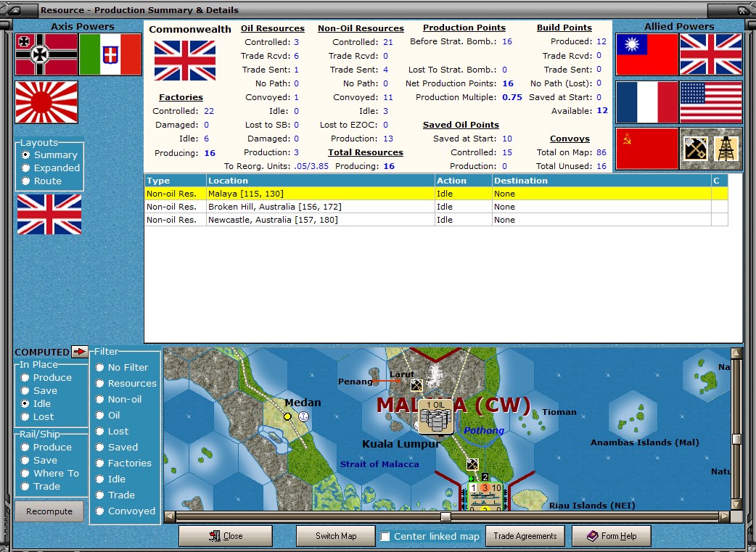This screenshot has width=756, height=552.
Task: Click the pickaxe non-oil resource icon
Action: tap(695, 149)
